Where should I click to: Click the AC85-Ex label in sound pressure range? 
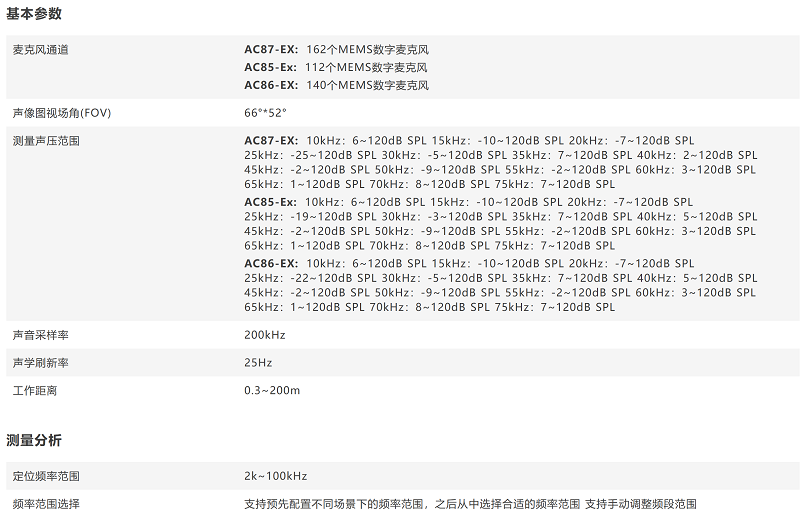pyautogui.click(x=270, y=202)
